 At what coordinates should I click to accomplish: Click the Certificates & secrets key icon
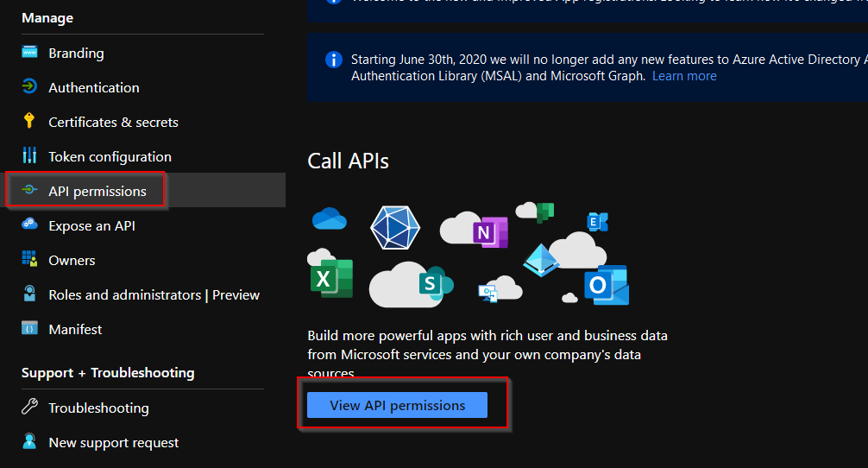30,122
